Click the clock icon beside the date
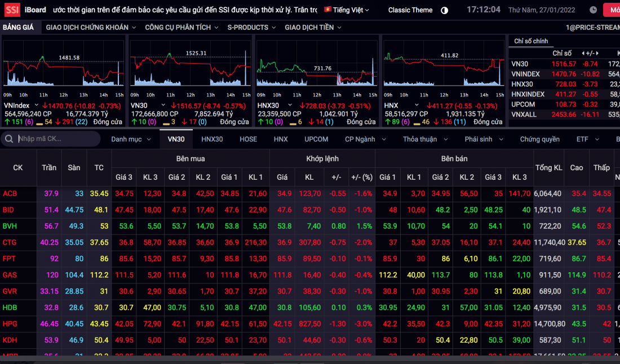 point(593,10)
